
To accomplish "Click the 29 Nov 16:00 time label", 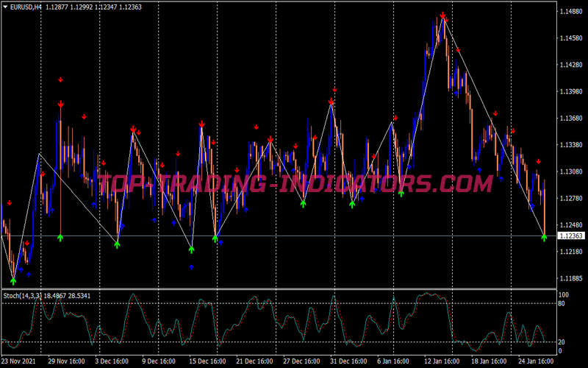I will coord(66,361).
